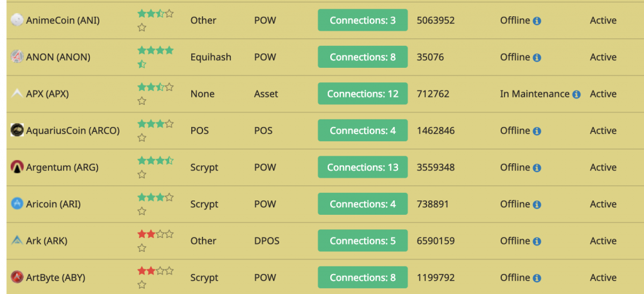Click the Active label in Argentum row
Viewport: 644px width, 294px height.
pos(603,167)
